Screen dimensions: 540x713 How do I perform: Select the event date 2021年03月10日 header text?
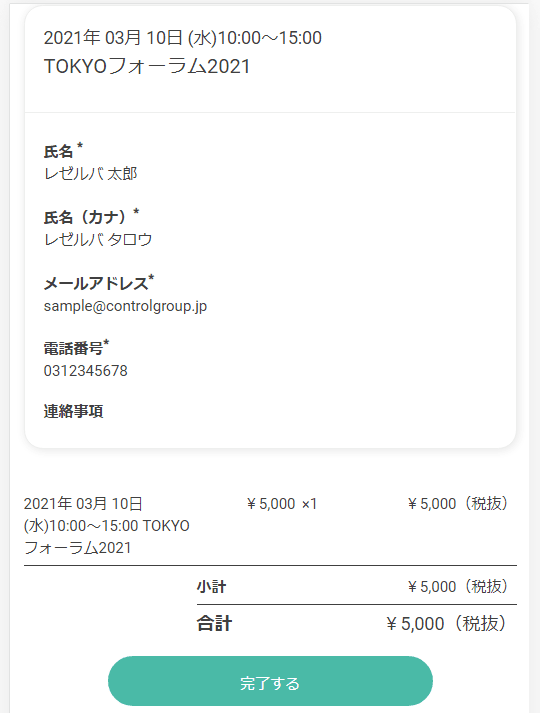pos(183,38)
